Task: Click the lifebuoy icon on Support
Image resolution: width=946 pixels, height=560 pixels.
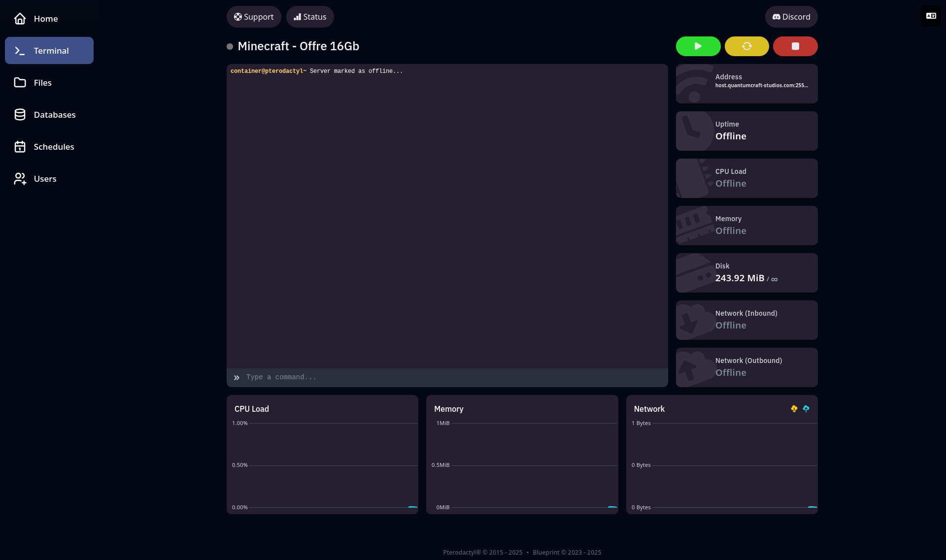Action: click(x=238, y=17)
